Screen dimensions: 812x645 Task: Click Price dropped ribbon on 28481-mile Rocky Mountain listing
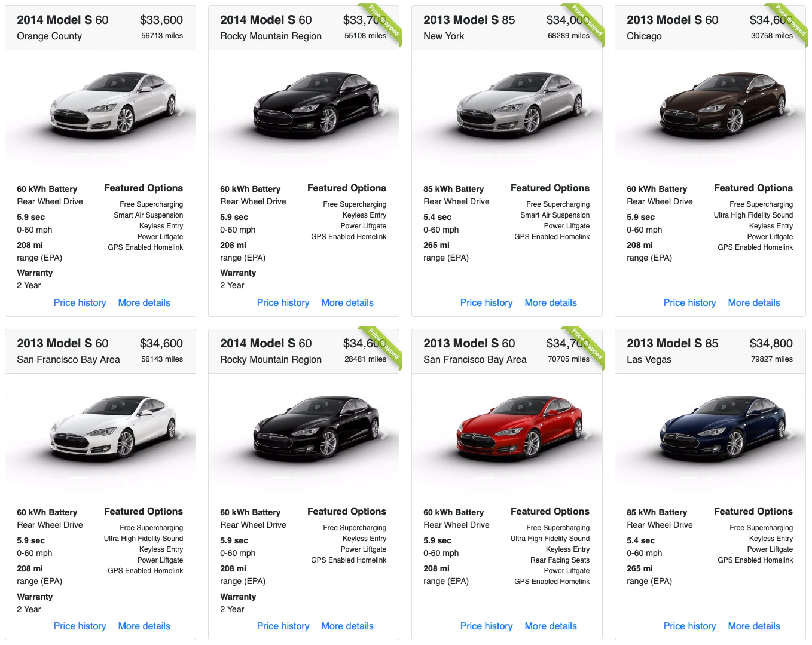(383, 346)
